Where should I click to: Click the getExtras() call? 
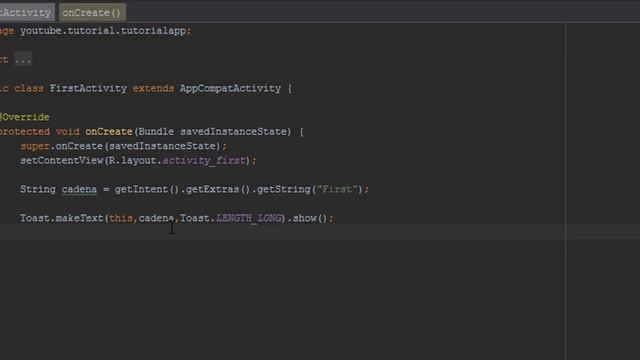218,189
